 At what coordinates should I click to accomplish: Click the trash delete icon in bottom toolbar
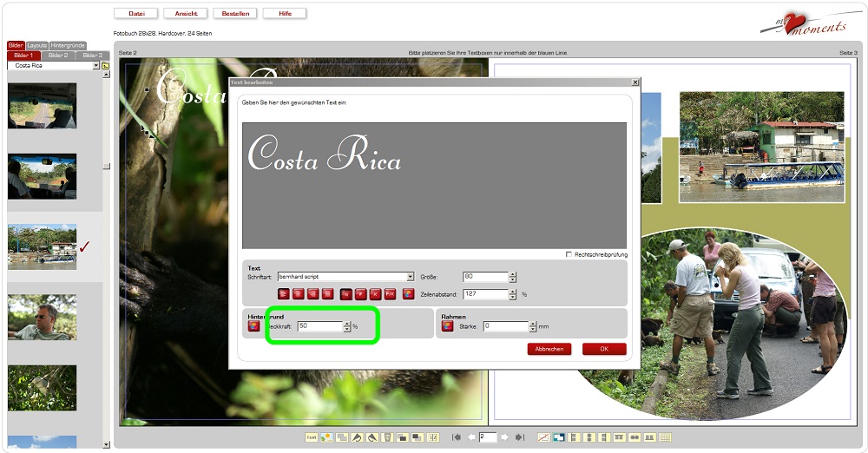pyautogui.click(x=387, y=437)
